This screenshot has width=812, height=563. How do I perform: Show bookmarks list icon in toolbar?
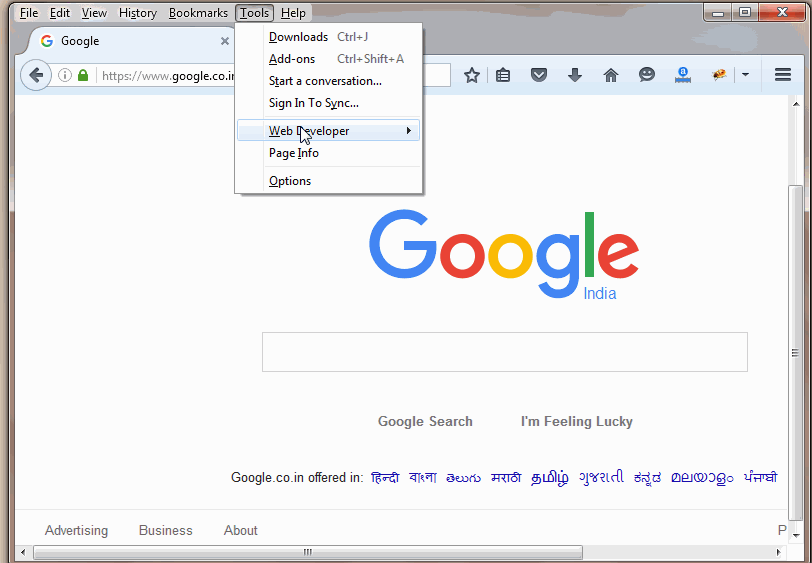pyautogui.click(x=503, y=76)
